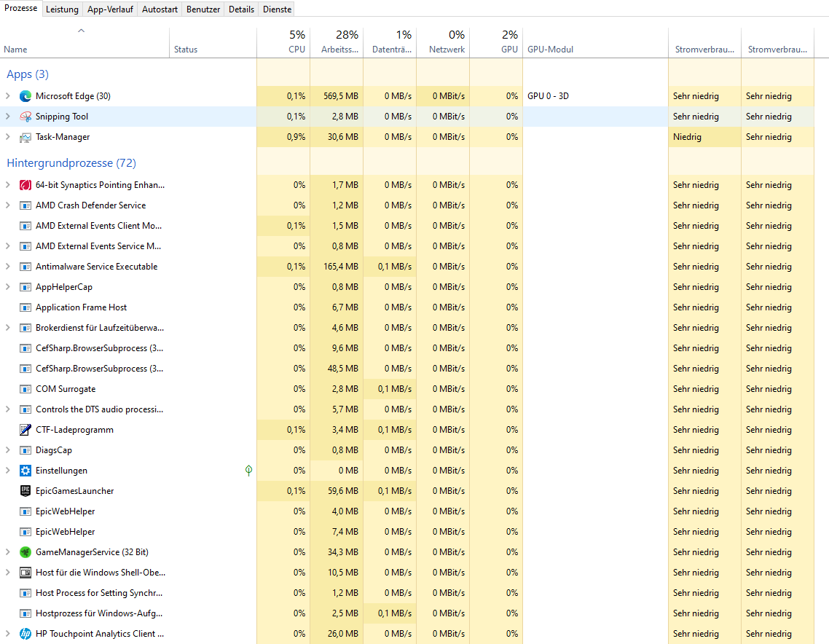829x644 pixels.
Task: Switch to the Leistung tab
Action: click(x=62, y=9)
